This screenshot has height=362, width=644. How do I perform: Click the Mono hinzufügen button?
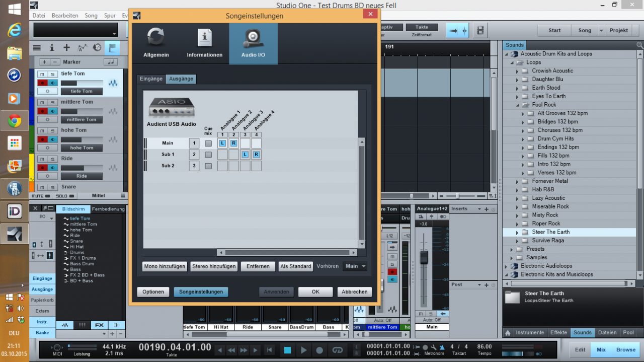165,266
